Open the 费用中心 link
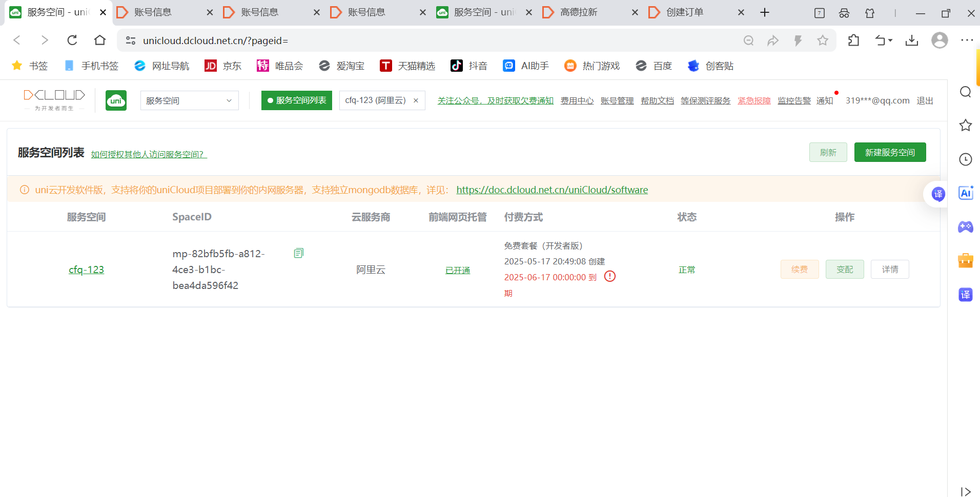Image resolution: width=980 pixels, height=497 pixels. pyautogui.click(x=577, y=100)
